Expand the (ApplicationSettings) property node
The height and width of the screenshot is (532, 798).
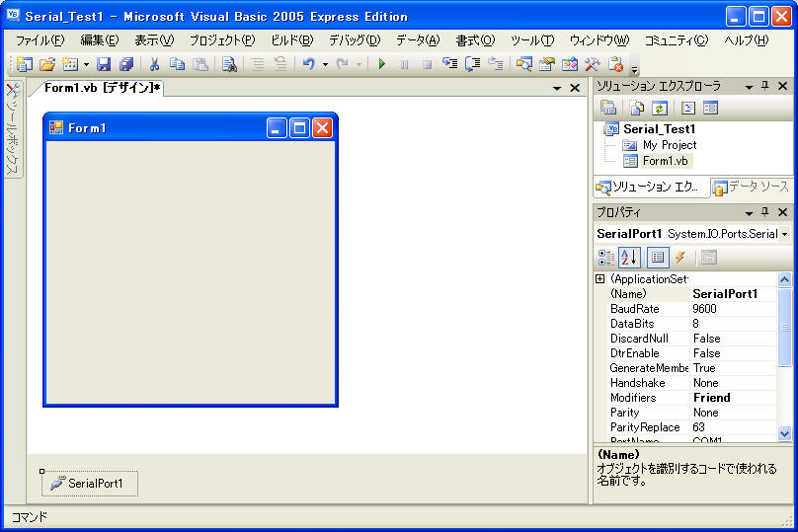point(600,278)
